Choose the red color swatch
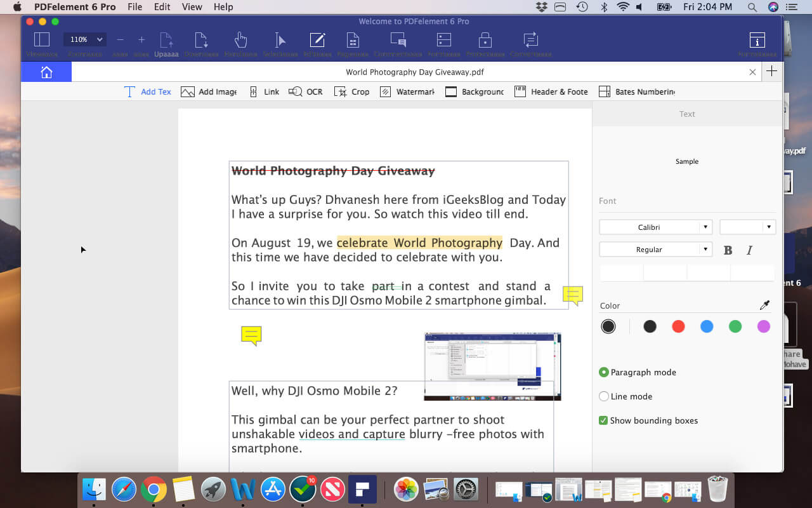The image size is (812, 508). pos(678,326)
